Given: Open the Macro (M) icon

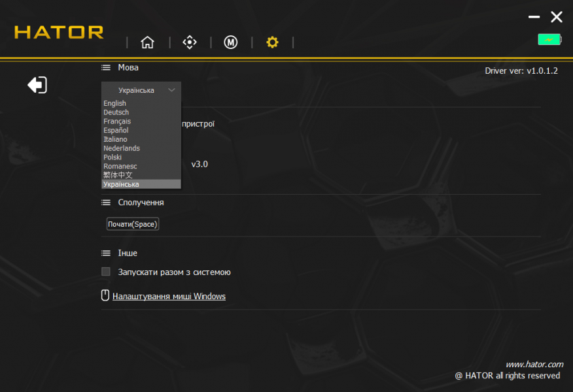Looking at the screenshot, I should click(230, 42).
